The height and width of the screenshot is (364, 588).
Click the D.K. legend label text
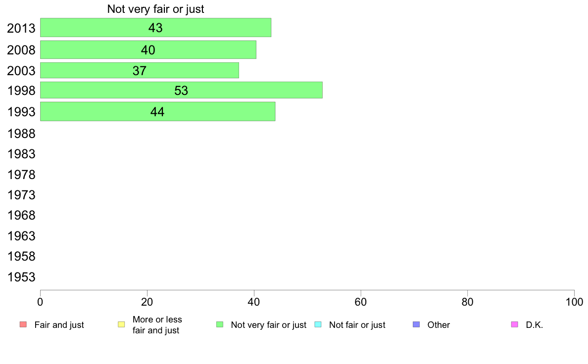pos(535,325)
